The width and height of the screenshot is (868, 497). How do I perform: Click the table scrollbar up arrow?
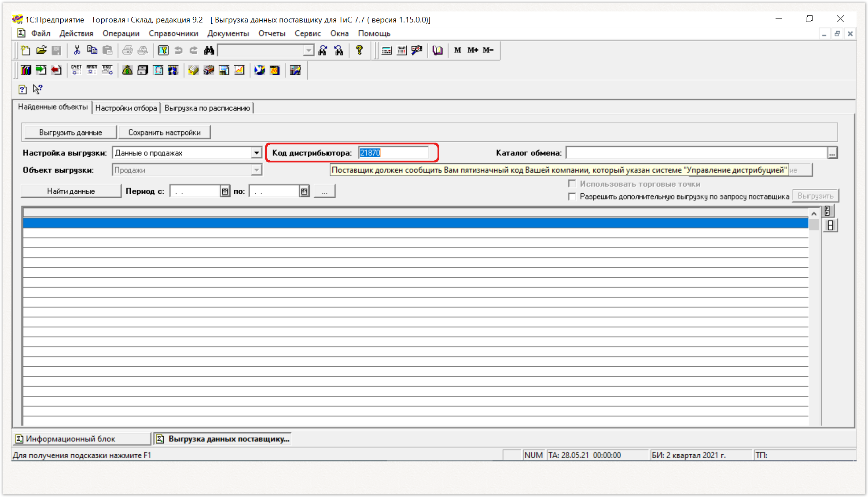[x=813, y=214]
